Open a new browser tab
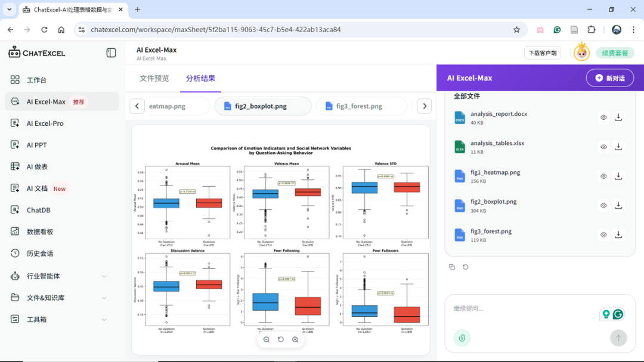Viewport: 644px width, 362px height. pyautogui.click(x=138, y=10)
